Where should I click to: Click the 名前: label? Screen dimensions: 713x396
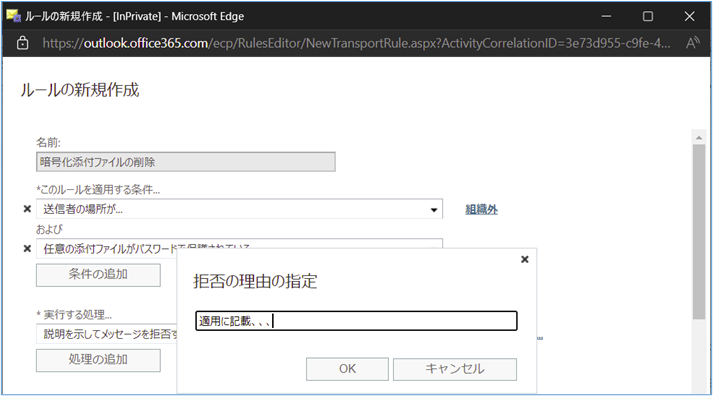[x=48, y=143]
